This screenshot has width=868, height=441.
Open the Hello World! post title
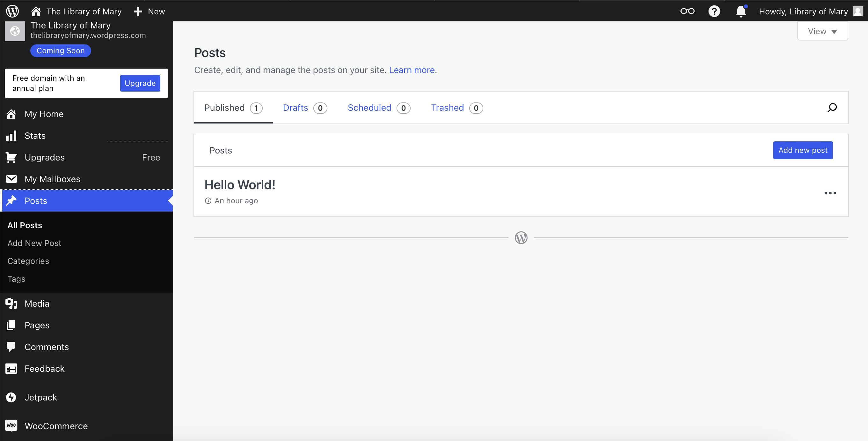pyautogui.click(x=240, y=184)
